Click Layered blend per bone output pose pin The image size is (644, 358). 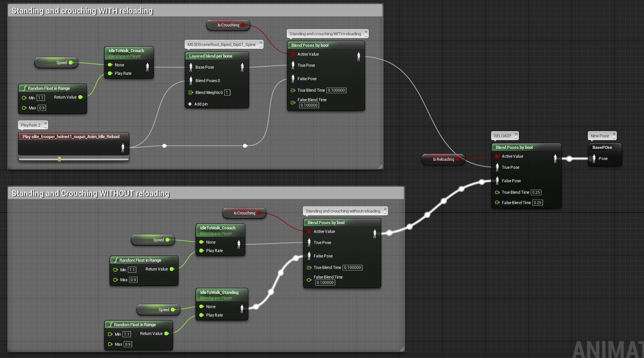tap(242, 68)
